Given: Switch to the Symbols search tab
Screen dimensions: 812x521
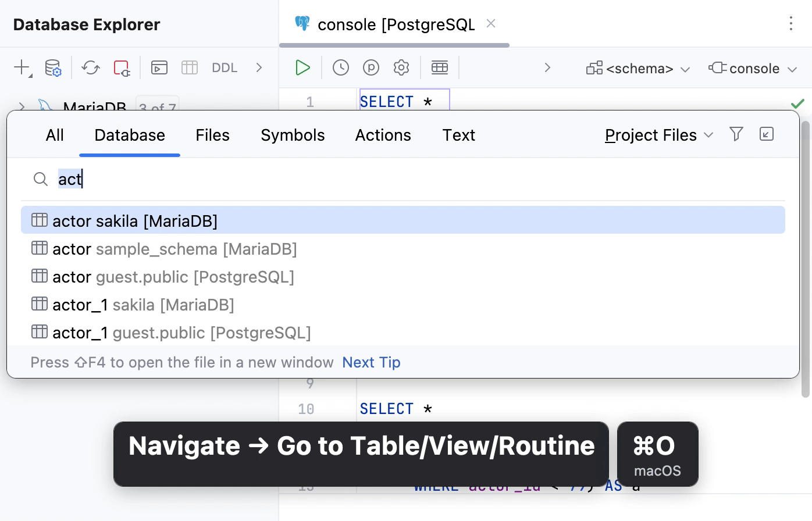Looking at the screenshot, I should [x=293, y=135].
